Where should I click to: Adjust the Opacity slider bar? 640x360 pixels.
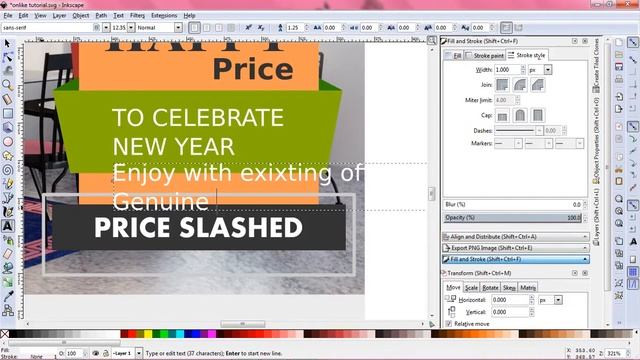(x=513, y=218)
